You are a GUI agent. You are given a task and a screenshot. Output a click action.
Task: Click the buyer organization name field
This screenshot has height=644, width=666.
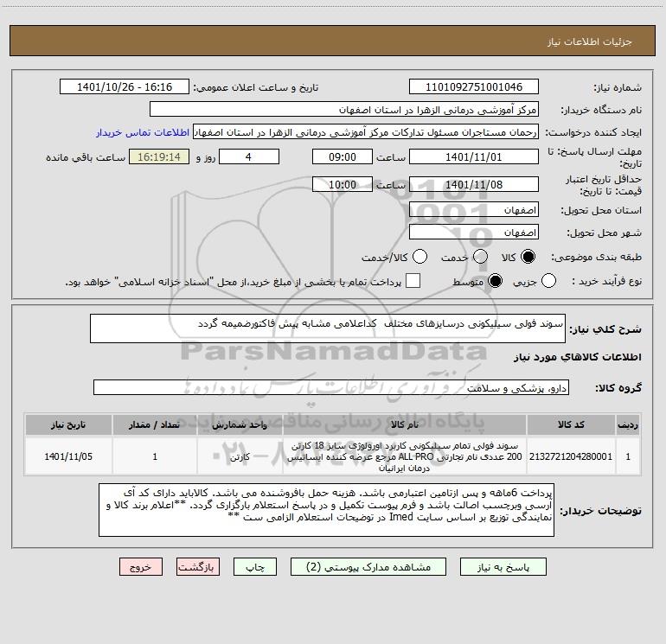pyautogui.click(x=344, y=109)
